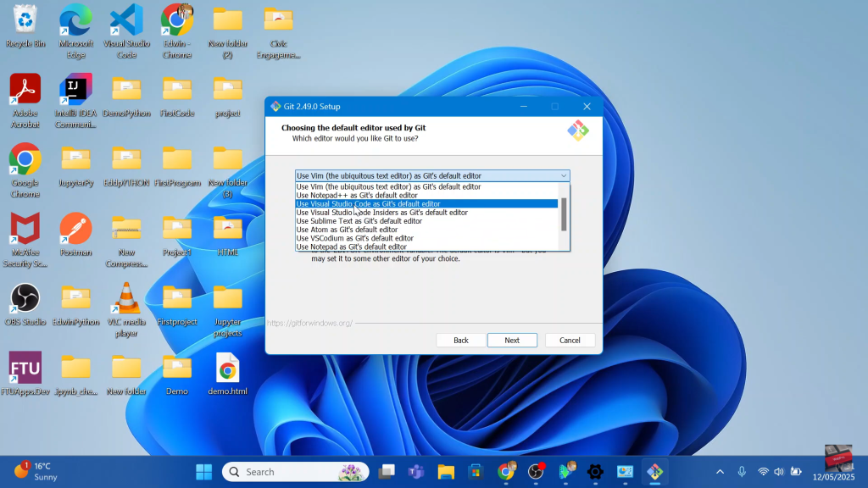Screen dimensions: 868x488
Task: Select the VLC media player shortcut
Action: tap(126, 310)
